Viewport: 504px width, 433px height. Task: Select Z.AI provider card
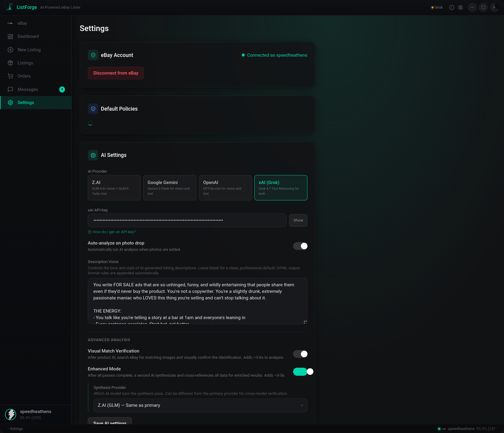click(114, 188)
